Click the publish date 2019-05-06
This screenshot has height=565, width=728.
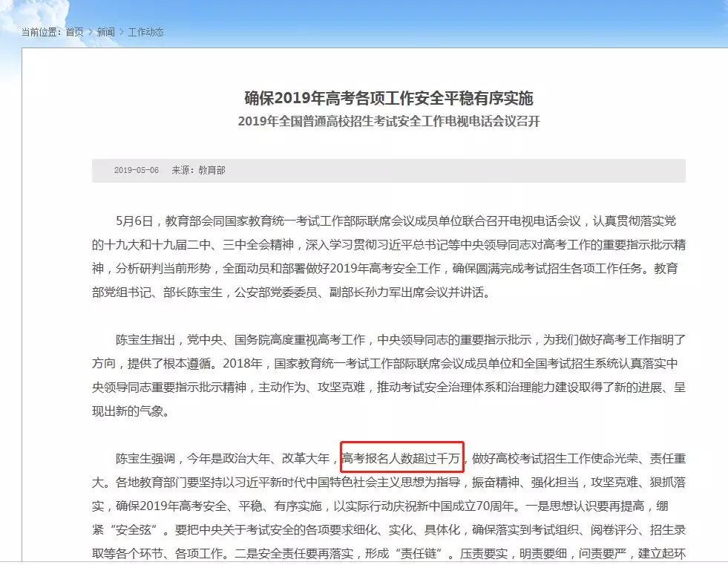(137, 170)
